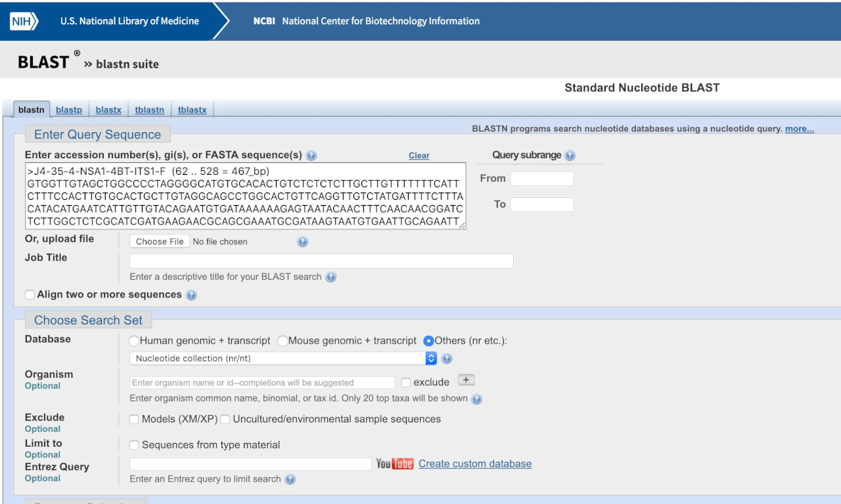Click help icon beside Query subrange
Viewport: 841px width, 504px height.
click(x=570, y=156)
